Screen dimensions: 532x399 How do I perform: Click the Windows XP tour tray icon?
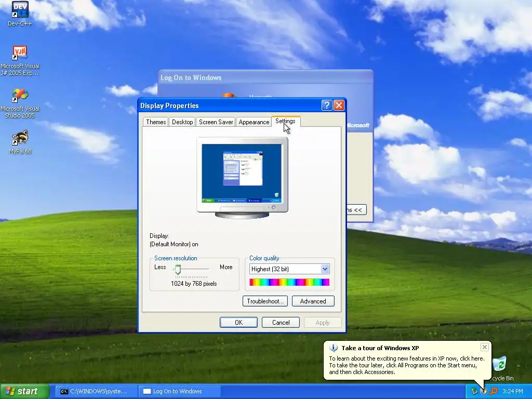click(x=484, y=391)
